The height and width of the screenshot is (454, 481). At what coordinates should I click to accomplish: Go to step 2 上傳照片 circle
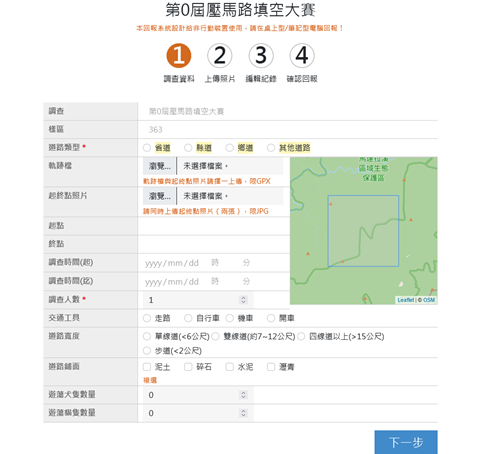pyautogui.click(x=220, y=55)
